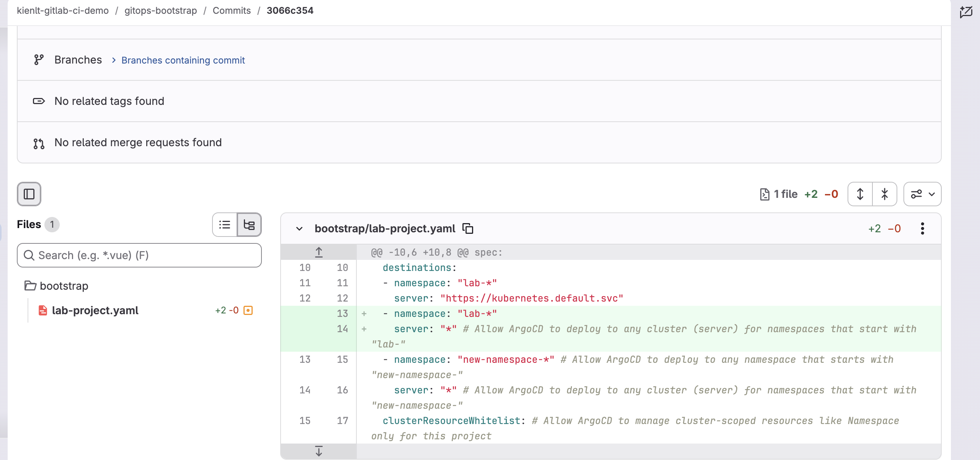Screen dimensions: 980x460
Task: Click new line number 17 in diff
Action: pos(342,421)
